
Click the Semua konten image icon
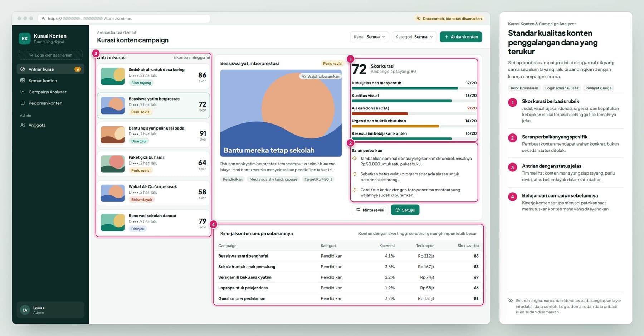(23, 81)
